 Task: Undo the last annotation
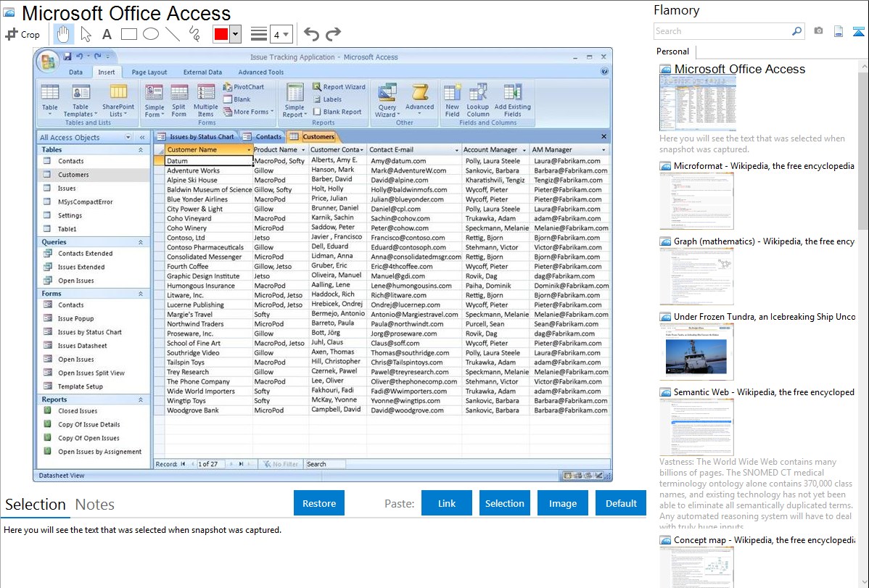pos(311,34)
